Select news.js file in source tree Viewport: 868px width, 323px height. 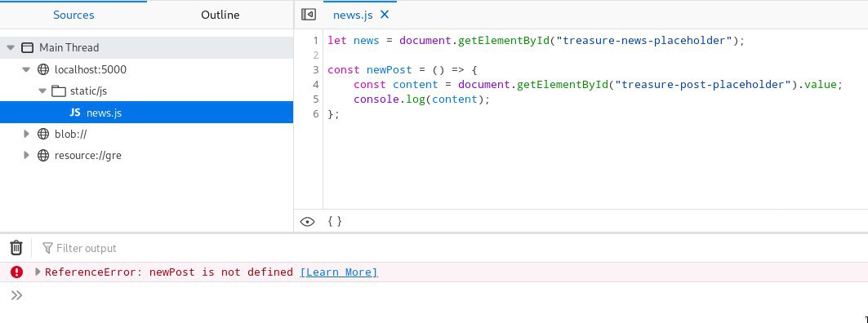[x=147, y=113]
